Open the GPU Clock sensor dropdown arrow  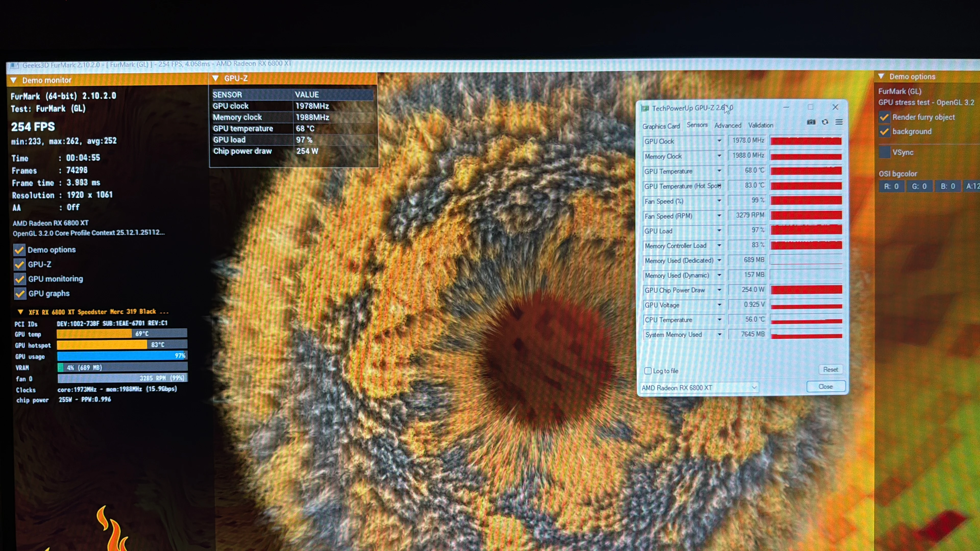pyautogui.click(x=719, y=141)
